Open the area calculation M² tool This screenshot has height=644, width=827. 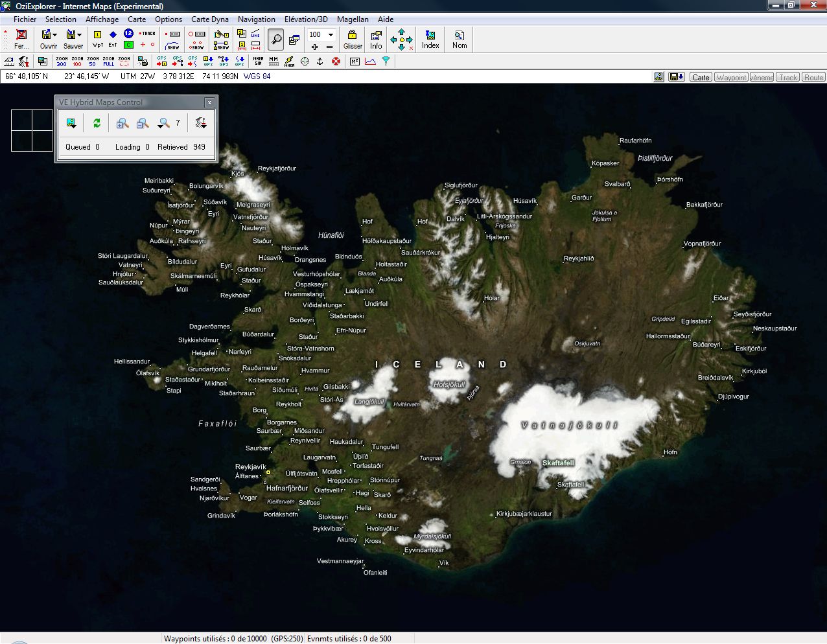[355, 62]
